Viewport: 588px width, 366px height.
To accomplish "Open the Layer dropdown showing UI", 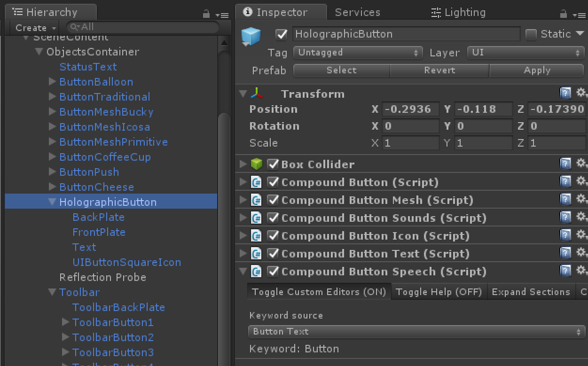I will click(x=525, y=52).
